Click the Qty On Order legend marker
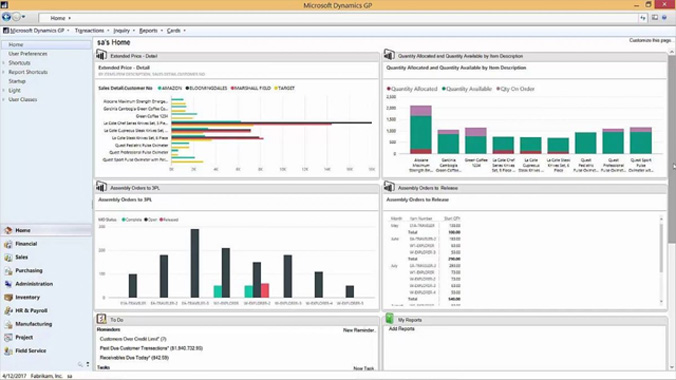The height and width of the screenshot is (380, 676). [498, 89]
